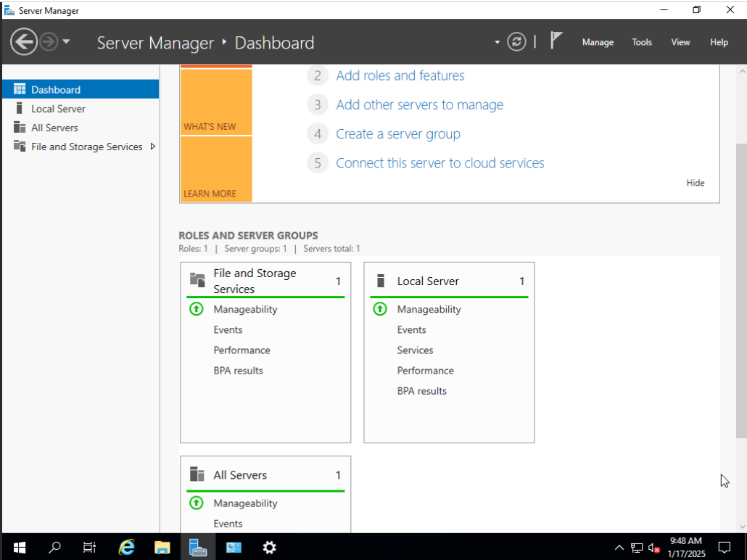Open Manageability in Local Server tile
This screenshot has width=747, height=560.
point(429,309)
